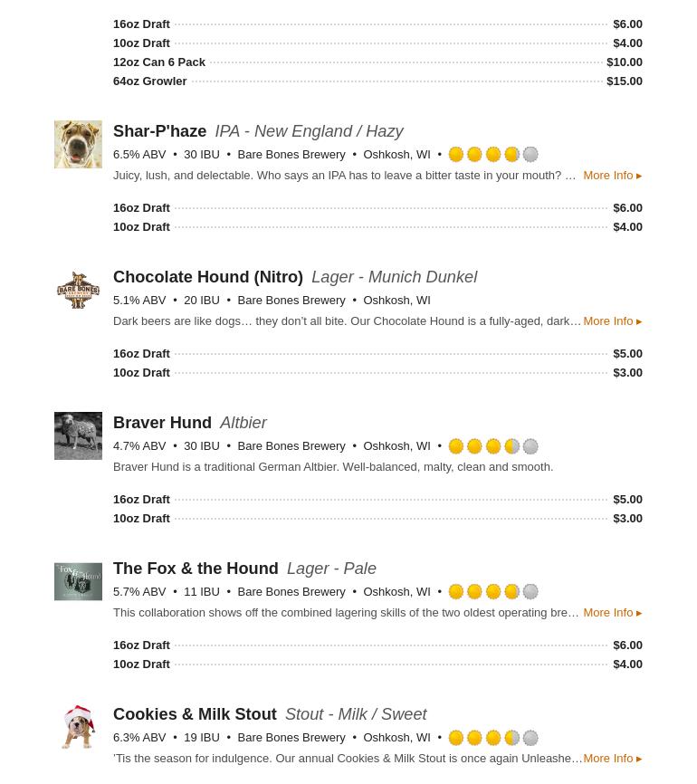
Task: Expand More Info for Cookies & Milk Stout
Action: click(x=613, y=759)
